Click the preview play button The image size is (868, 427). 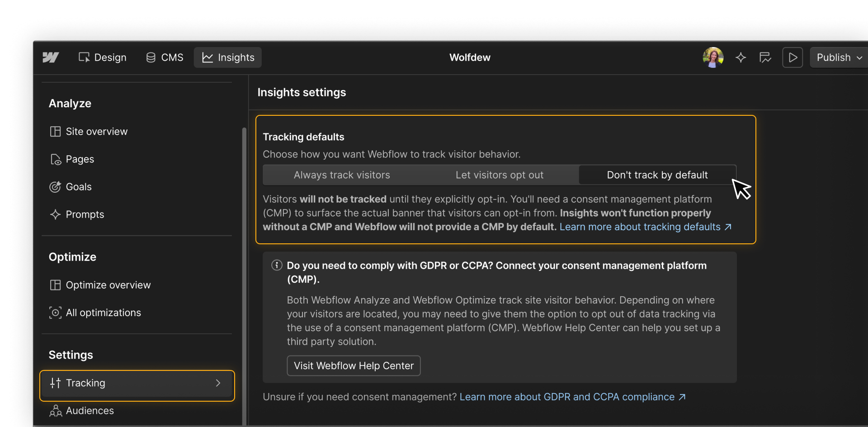(x=793, y=57)
